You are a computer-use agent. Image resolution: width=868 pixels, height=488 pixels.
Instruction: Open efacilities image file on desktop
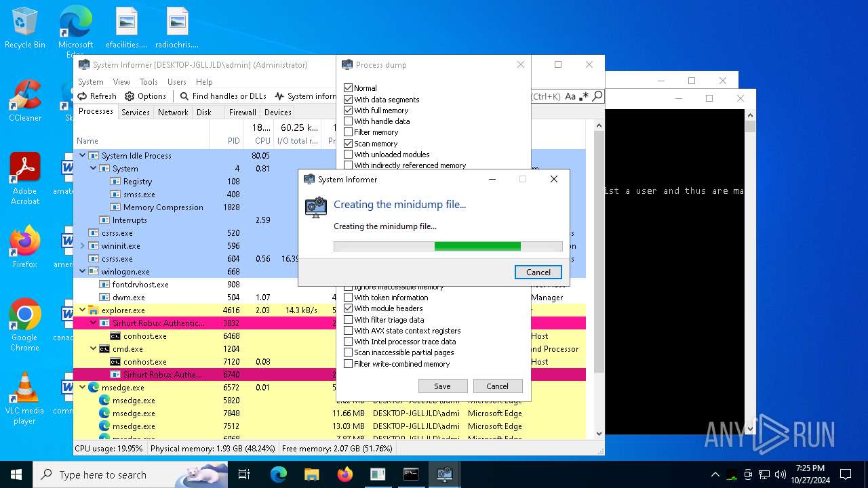126,28
